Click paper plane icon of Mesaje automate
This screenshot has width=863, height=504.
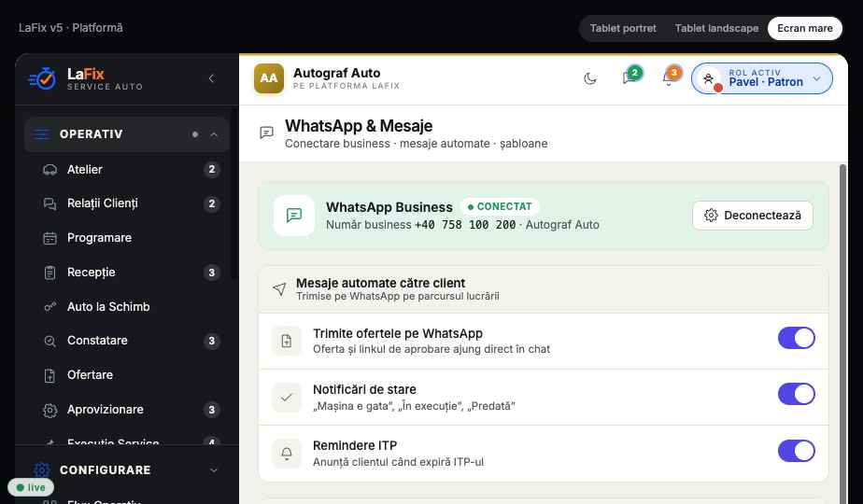(279, 288)
